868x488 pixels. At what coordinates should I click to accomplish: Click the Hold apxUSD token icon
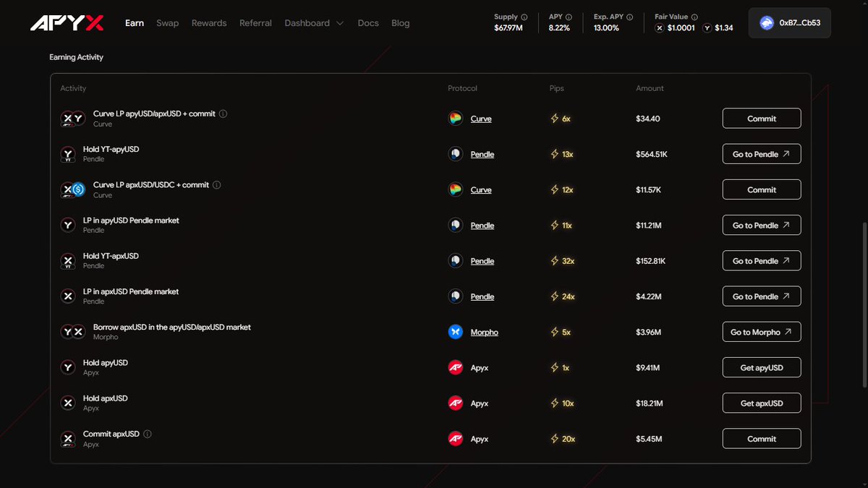click(x=68, y=403)
